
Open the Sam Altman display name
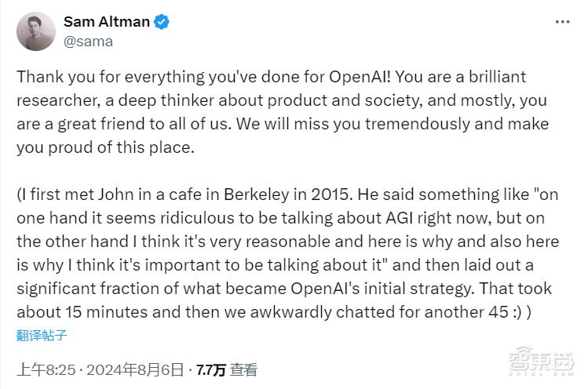point(106,22)
